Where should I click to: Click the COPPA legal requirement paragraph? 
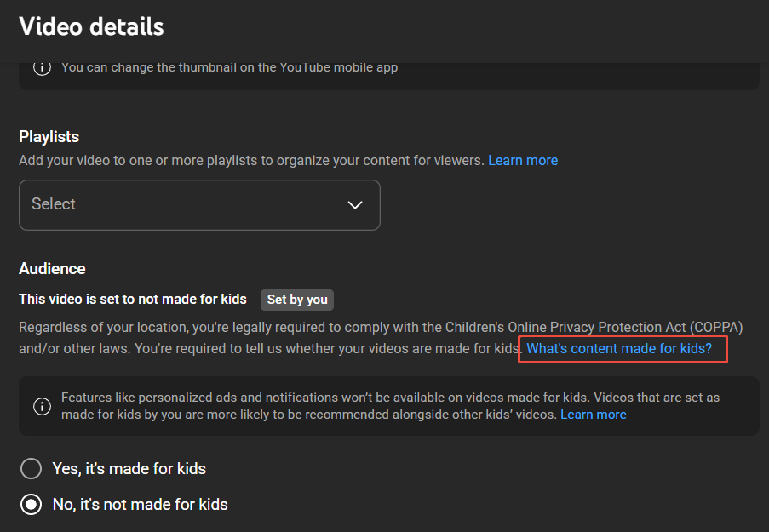[x=341, y=328]
